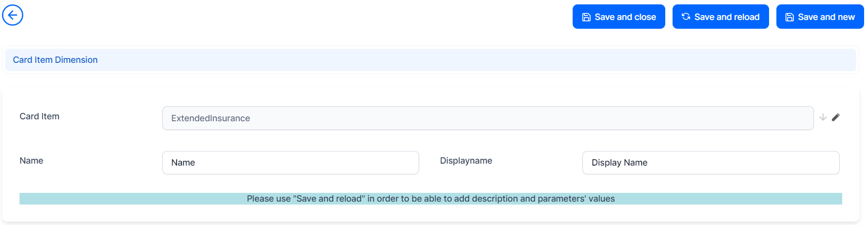This screenshot has height=225, width=868.
Task: Click the reload arrows icon in Save and reload
Action: point(686,17)
